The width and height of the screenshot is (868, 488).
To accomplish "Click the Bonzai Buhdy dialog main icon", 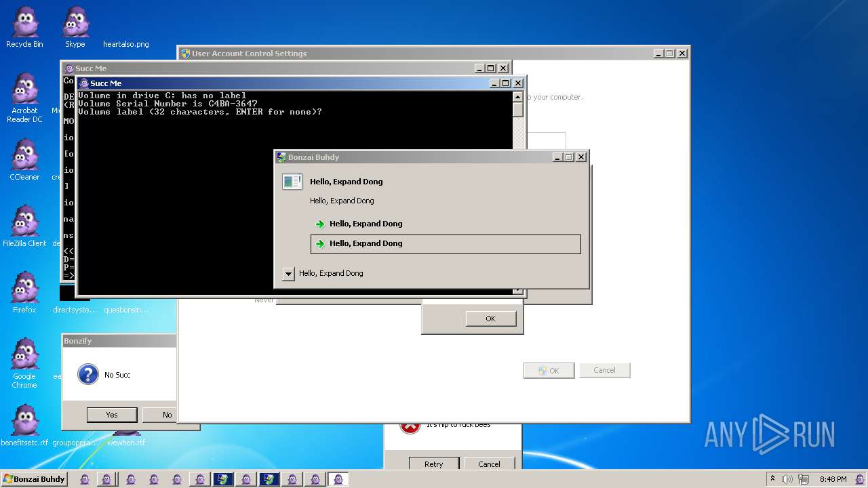I will pos(292,182).
